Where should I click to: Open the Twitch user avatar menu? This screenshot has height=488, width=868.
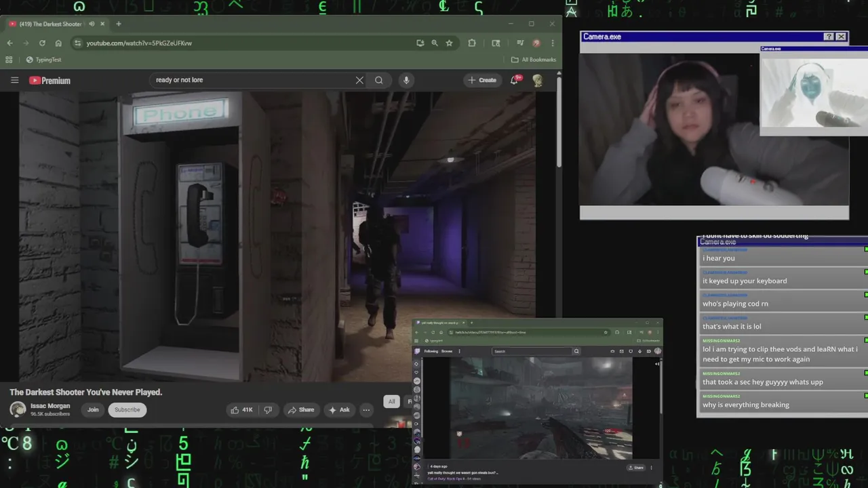[x=658, y=351]
